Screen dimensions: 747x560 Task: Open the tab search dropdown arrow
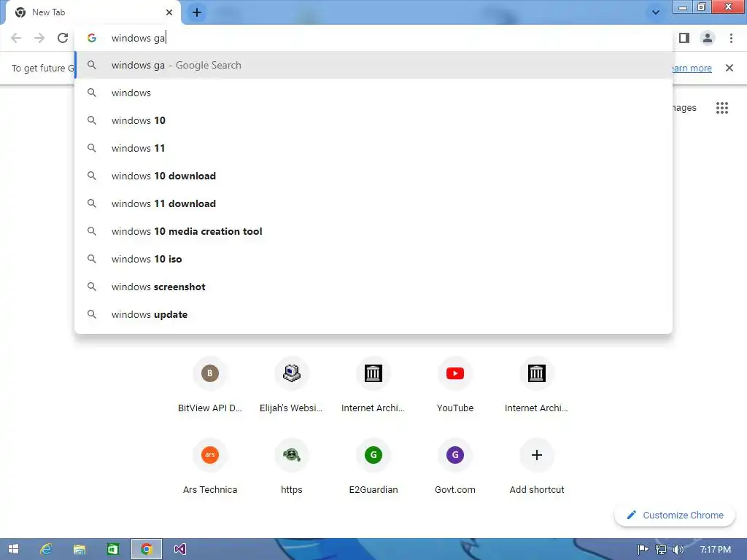[656, 12]
